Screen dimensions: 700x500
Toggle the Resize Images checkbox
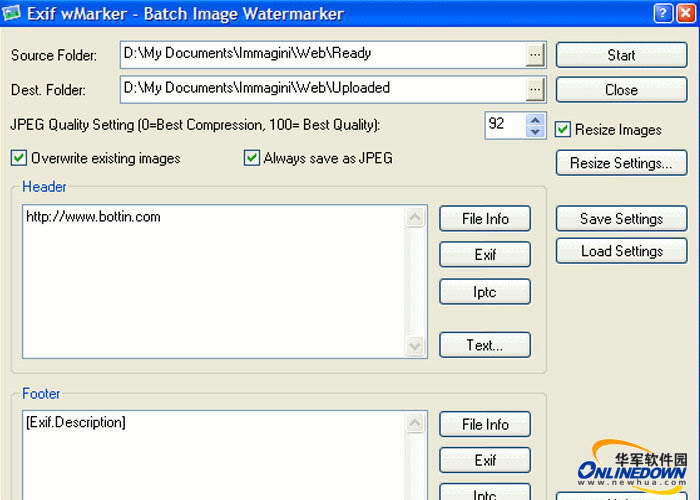tap(562, 129)
